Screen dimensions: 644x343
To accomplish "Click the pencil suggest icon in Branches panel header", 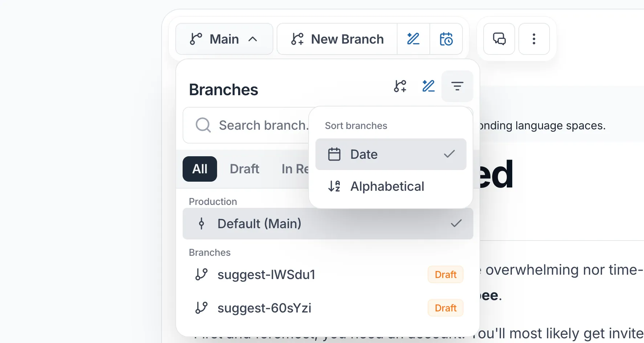I will (x=429, y=86).
